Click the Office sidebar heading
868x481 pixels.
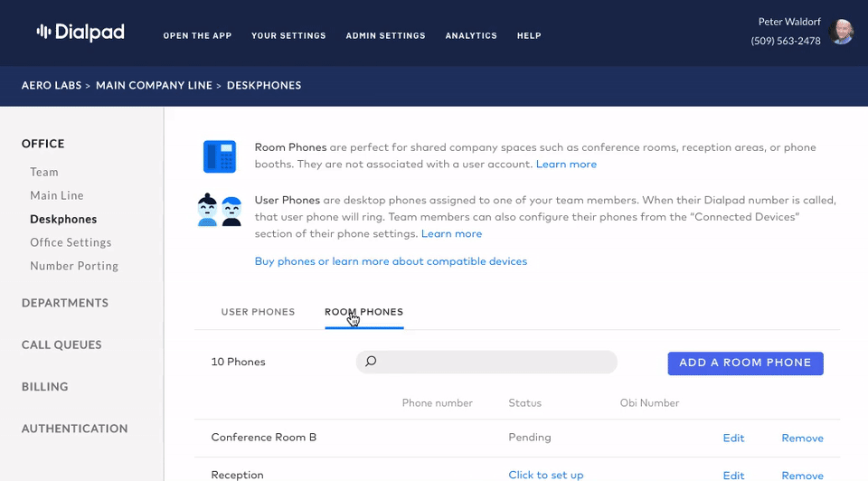click(43, 144)
